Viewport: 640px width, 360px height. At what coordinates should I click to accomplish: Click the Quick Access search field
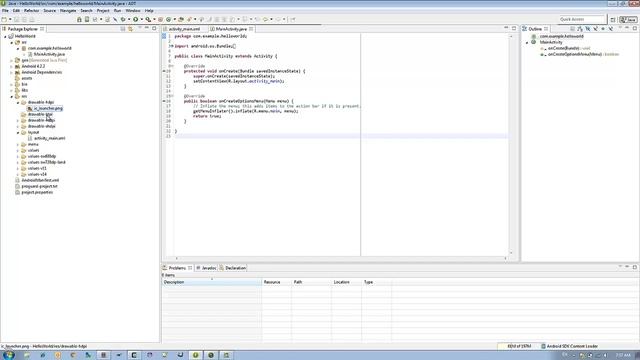(581, 19)
